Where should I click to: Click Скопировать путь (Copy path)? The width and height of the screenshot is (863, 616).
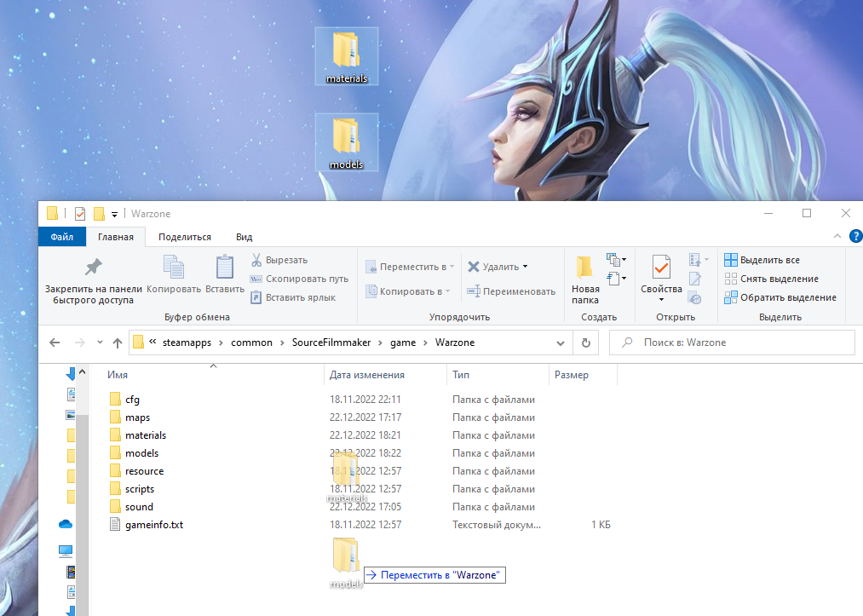pos(299,279)
